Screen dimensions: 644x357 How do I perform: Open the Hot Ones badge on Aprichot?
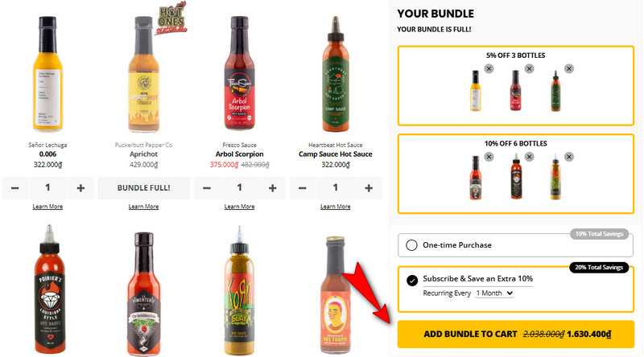click(x=171, y=18)
